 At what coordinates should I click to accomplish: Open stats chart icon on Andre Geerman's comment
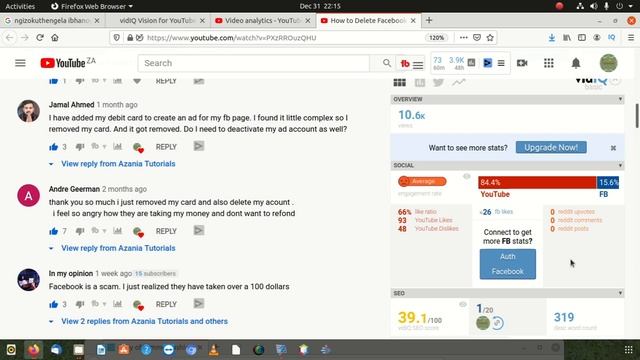pyautogui.click(x=118, y=231)
